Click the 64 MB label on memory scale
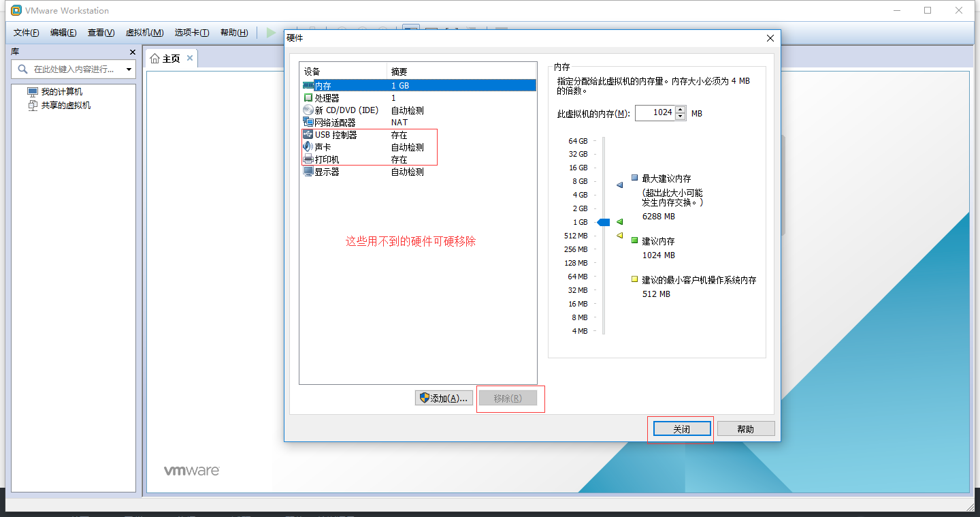 coord(578,277)
